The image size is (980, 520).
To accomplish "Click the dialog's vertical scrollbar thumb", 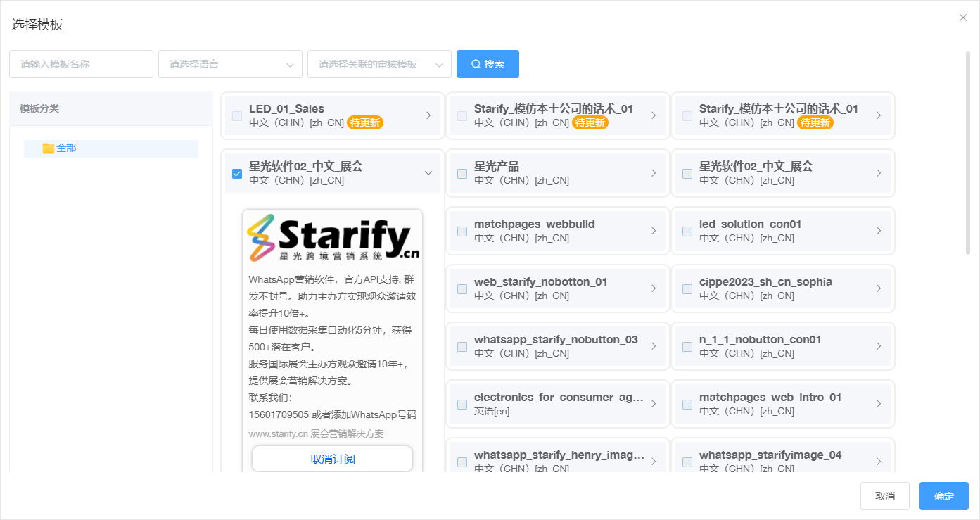I will pos(968,152).
